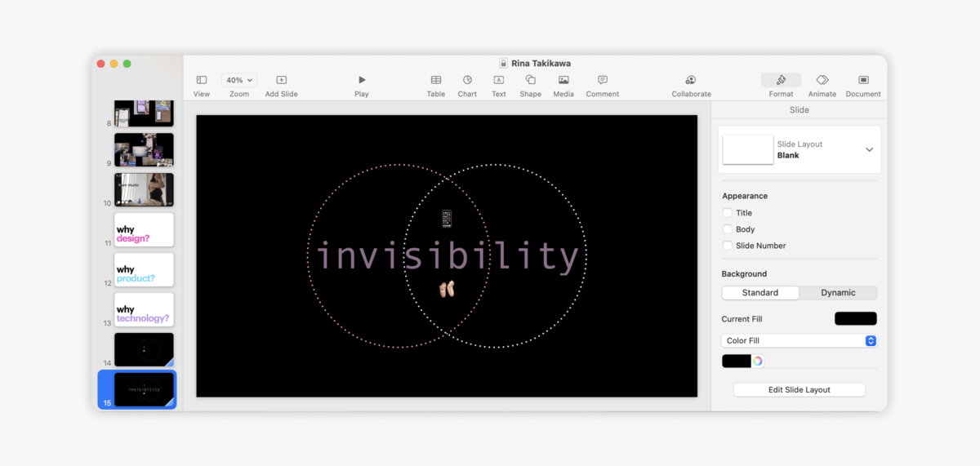Click the phone emoji on slide
This screenshot has height=466, width=980.
[446, 219]
